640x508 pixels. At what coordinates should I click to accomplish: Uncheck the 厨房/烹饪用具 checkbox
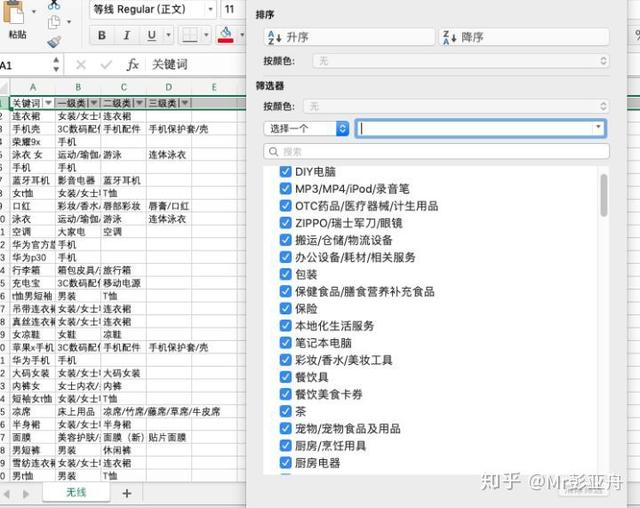pos(285,446)
